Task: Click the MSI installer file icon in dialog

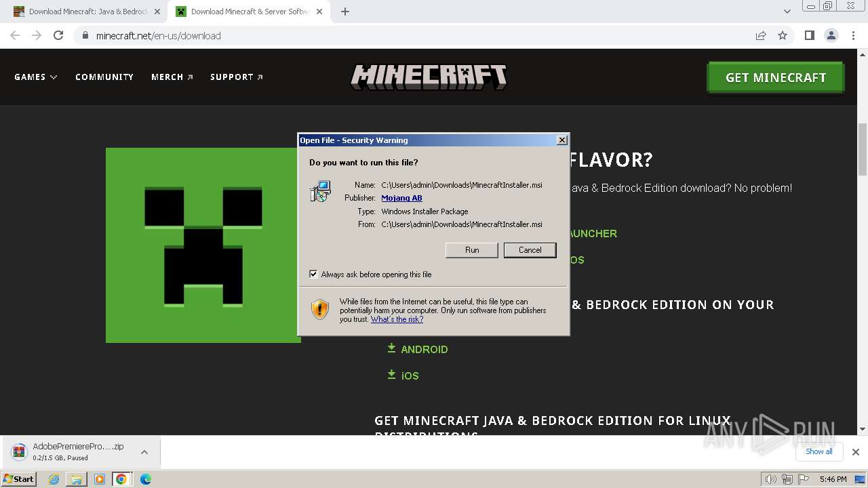Action: (320, 191)
